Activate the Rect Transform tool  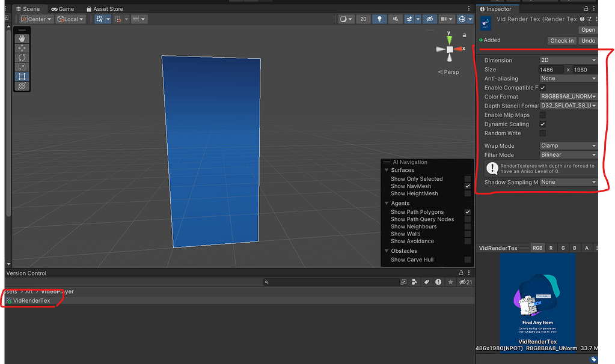[22, 76]
